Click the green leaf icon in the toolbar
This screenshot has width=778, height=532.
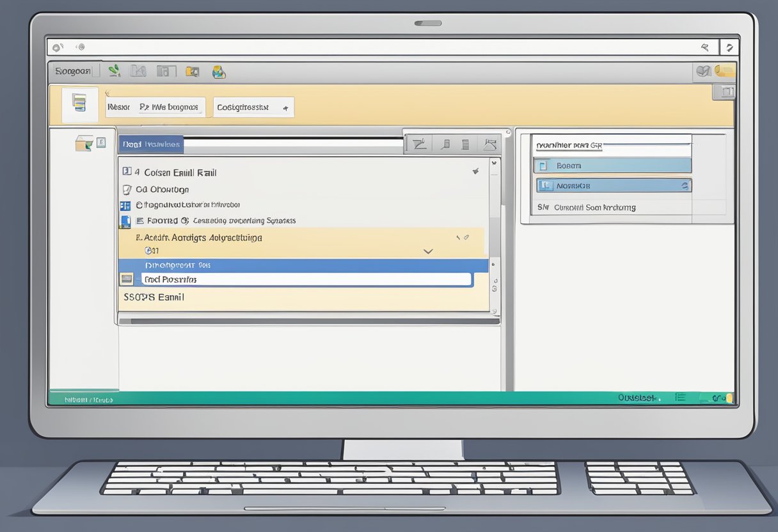115,71
